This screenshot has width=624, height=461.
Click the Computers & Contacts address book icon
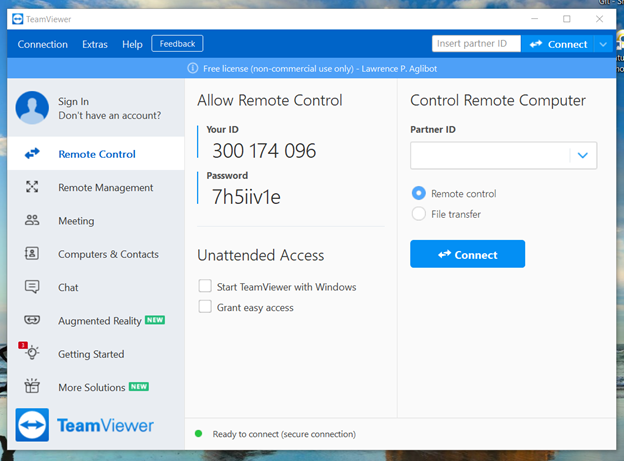click(x=32, y=253)
